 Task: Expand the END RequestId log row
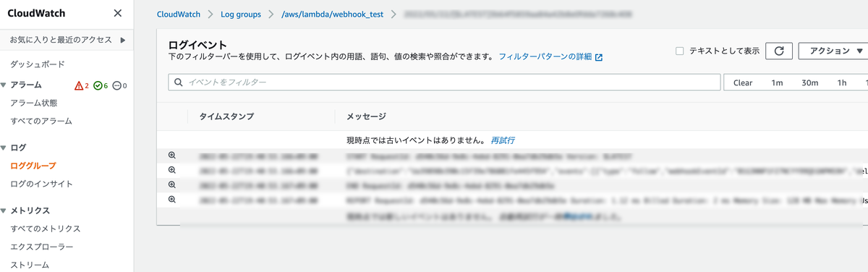(172, 184)
